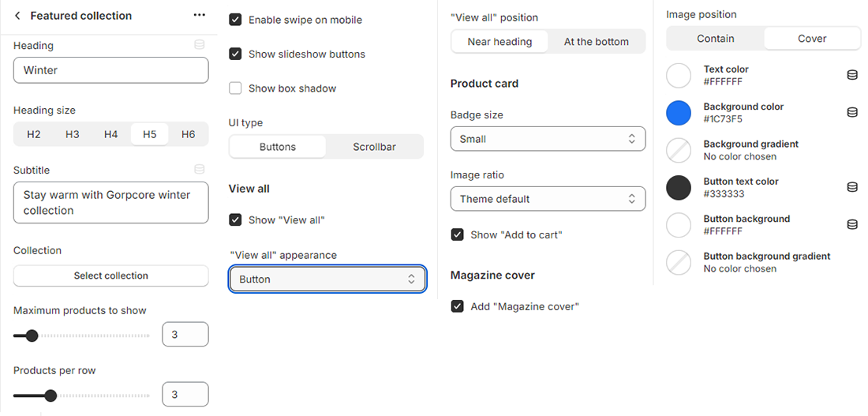Click the database icon beside Button background

coord(852,225)
